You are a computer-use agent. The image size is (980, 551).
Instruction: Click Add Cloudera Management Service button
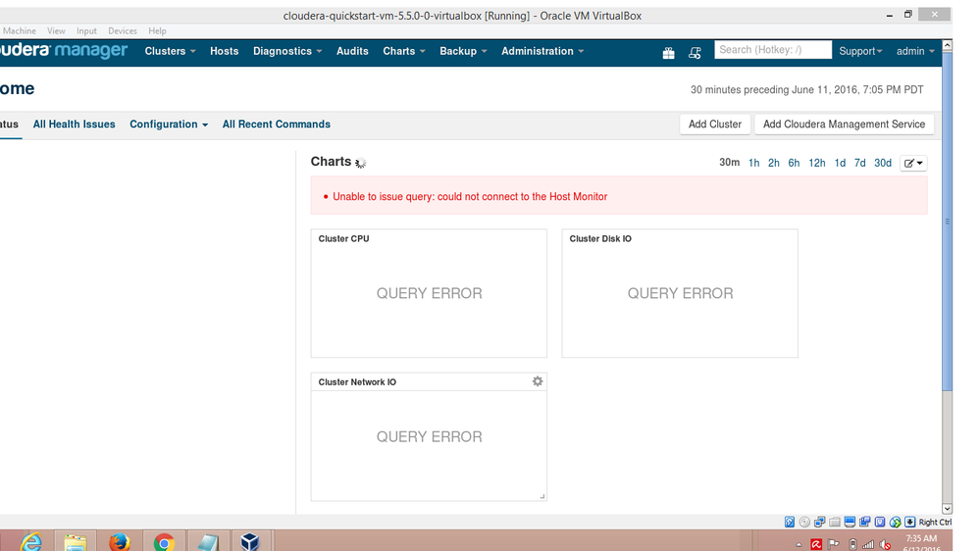(x=844, y=125)
